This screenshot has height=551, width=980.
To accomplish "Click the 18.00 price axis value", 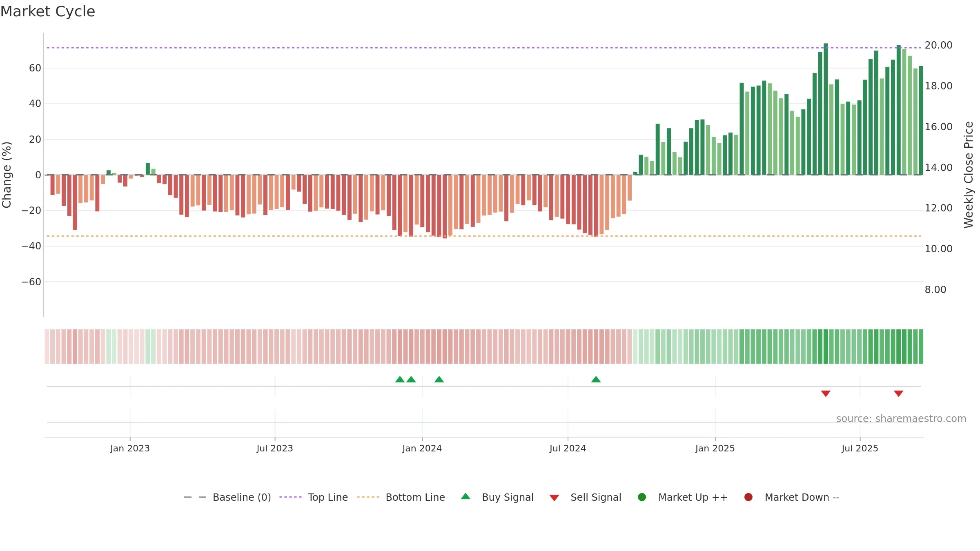I will click(x=938, y=86).
